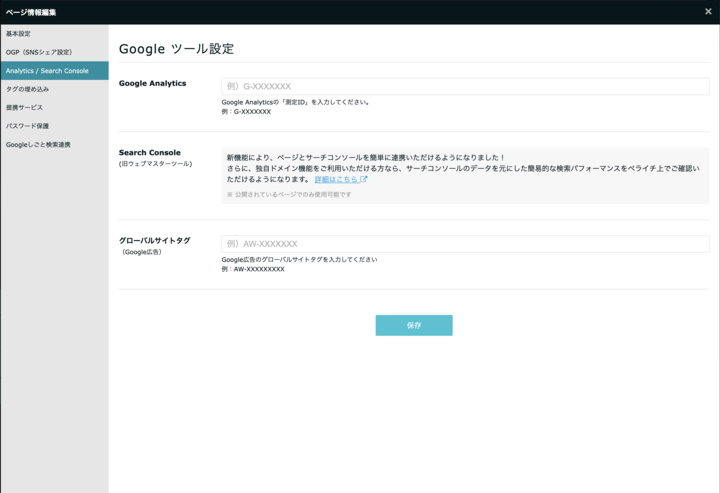Click the Search Console label

(x=150, y=152)
